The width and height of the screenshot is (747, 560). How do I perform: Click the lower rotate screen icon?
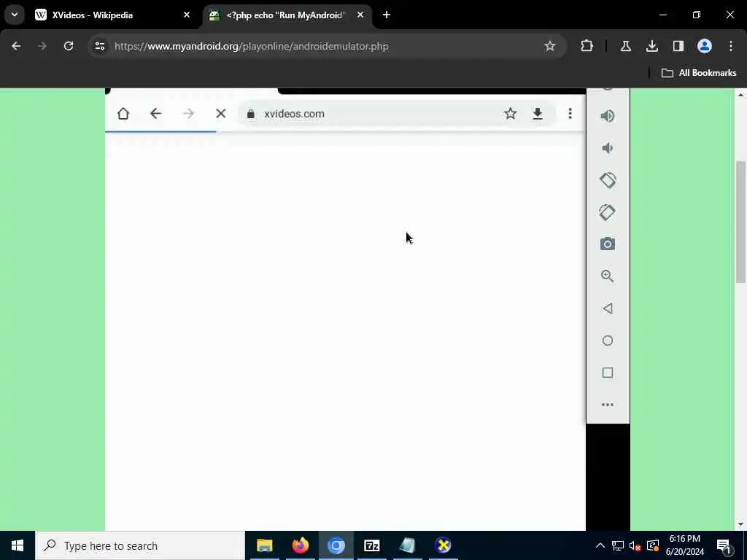(x=608, y=212)
